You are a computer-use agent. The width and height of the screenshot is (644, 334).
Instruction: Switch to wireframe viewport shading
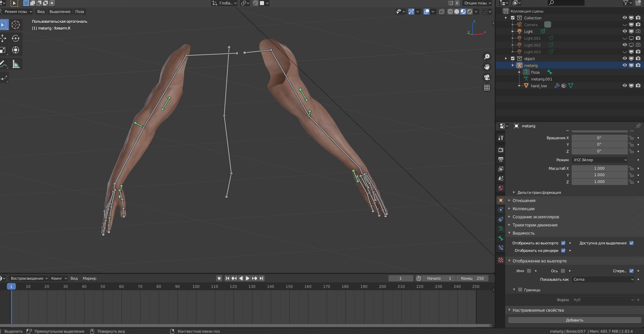tap(450, 11)
